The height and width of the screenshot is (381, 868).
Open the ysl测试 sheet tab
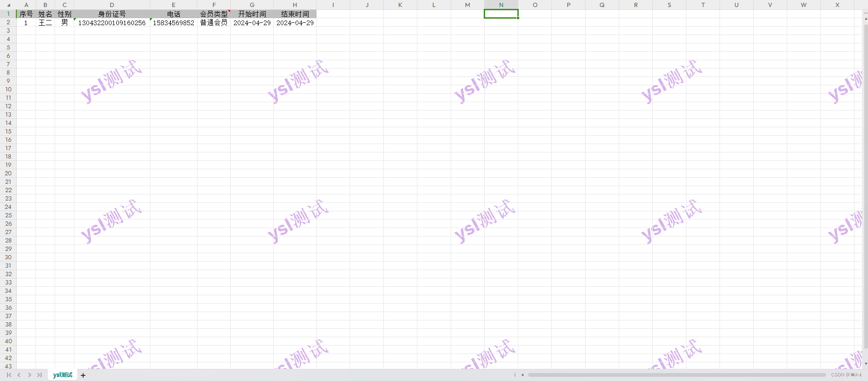click(63, 375)
